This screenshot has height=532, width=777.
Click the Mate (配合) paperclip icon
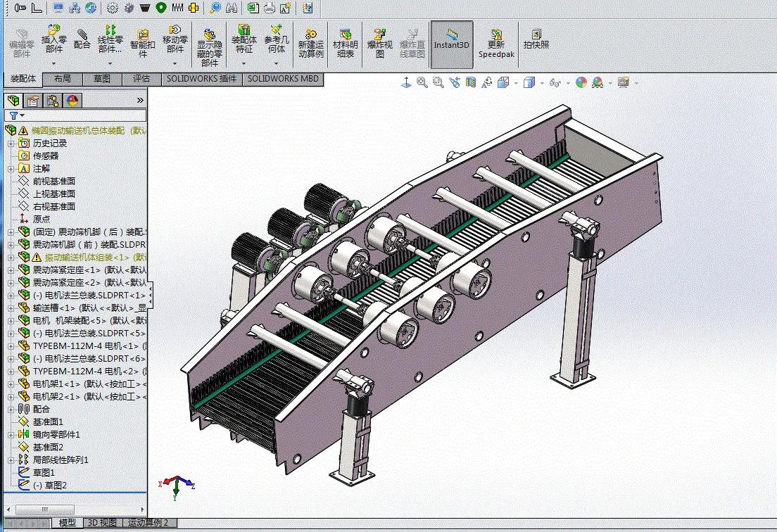[82, 34]
